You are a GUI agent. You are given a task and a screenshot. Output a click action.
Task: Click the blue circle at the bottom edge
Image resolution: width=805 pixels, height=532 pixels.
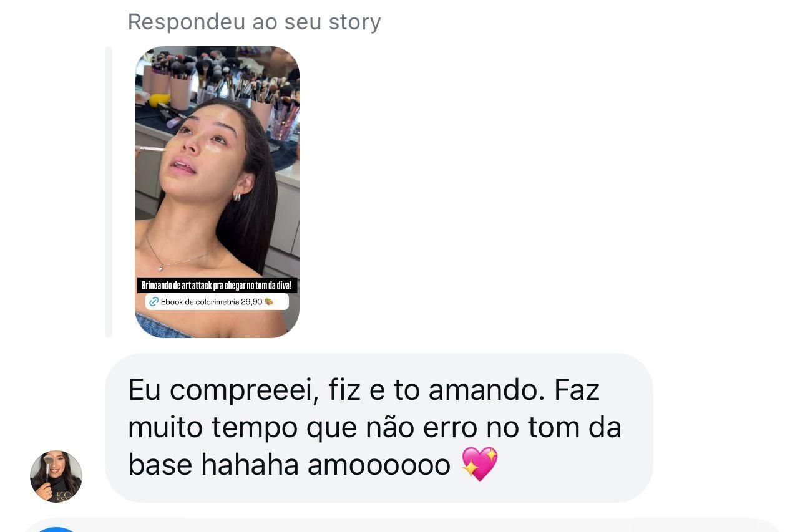pyautogui.click(x=56, y=529)
